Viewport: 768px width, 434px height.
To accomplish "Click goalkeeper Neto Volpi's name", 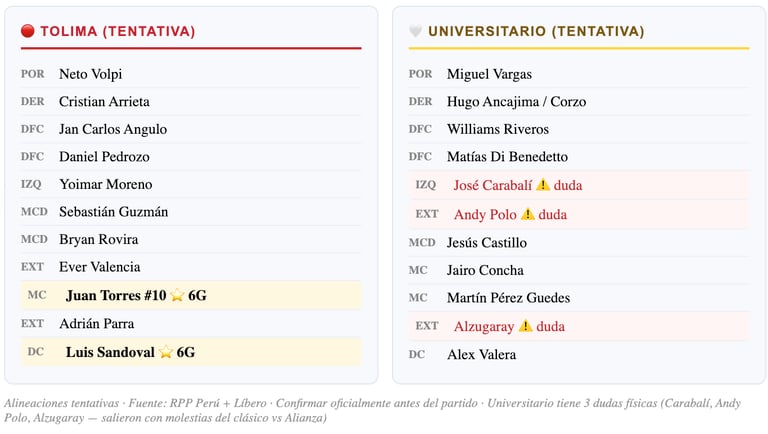I will tap(90, 74).
